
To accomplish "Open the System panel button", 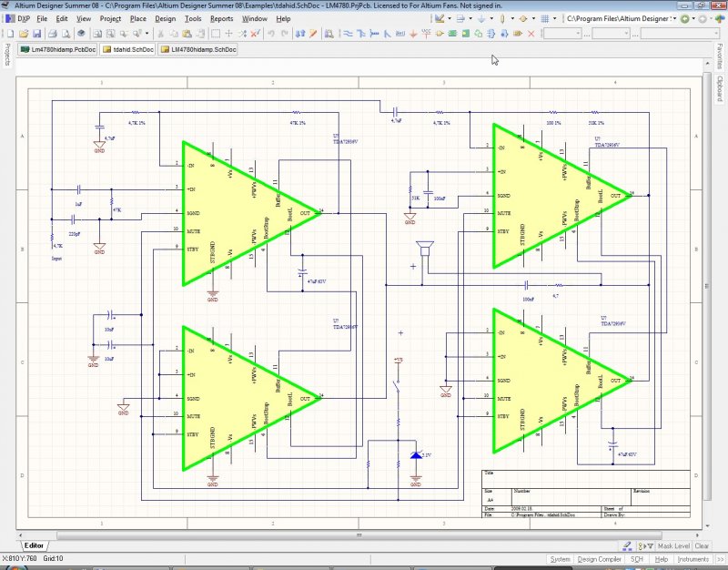I will [x=560, y=559].
